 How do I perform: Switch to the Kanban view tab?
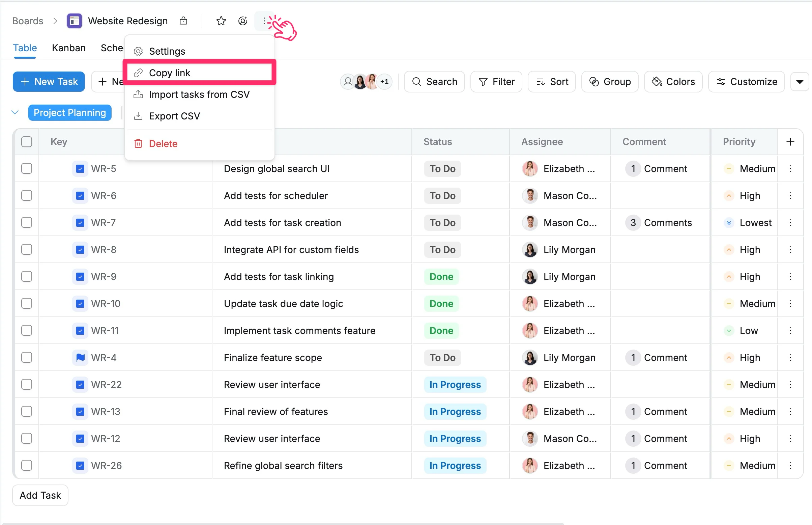pos(69,48)
